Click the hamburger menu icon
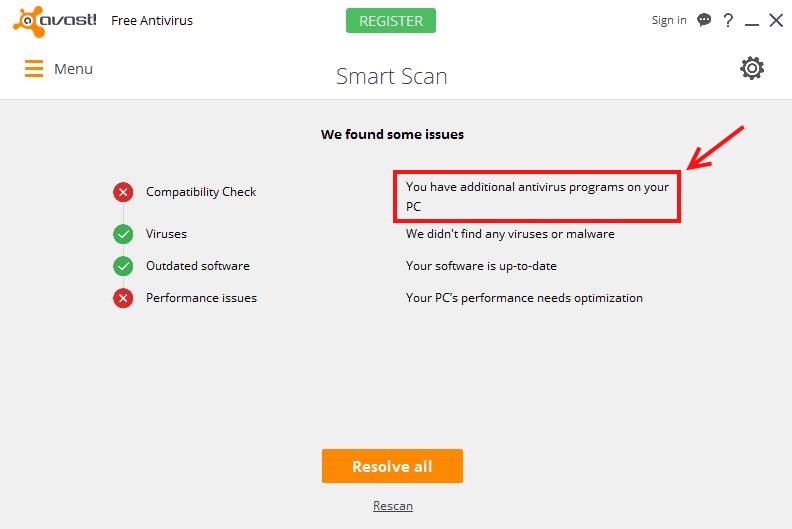Screen dimensions: 792x529 click(34, 69)
